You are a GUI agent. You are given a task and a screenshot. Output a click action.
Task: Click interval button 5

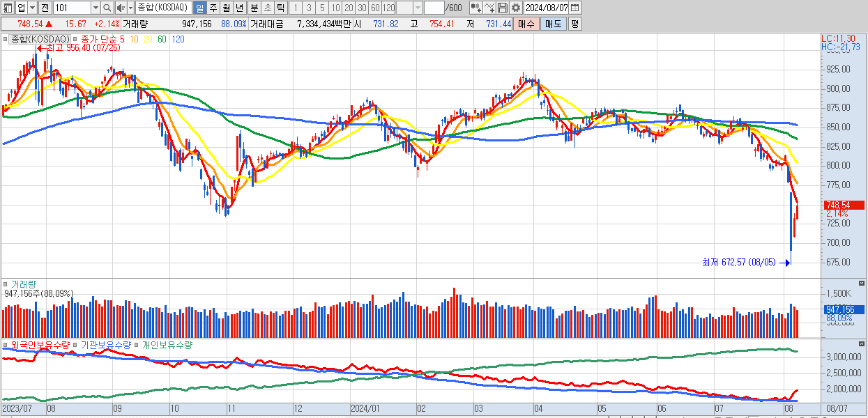[322, 8]
